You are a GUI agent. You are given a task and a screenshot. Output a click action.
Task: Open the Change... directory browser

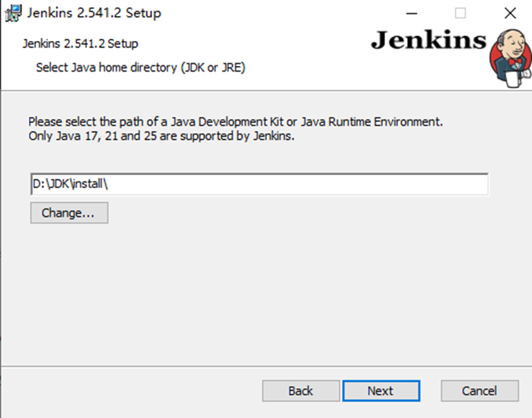tap(69, 213)
